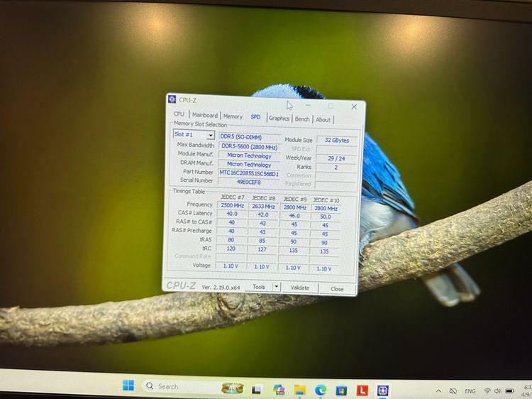Open Microsoft Store from the taskbar
Screen dimensions: 532x399
pos(341,390)
